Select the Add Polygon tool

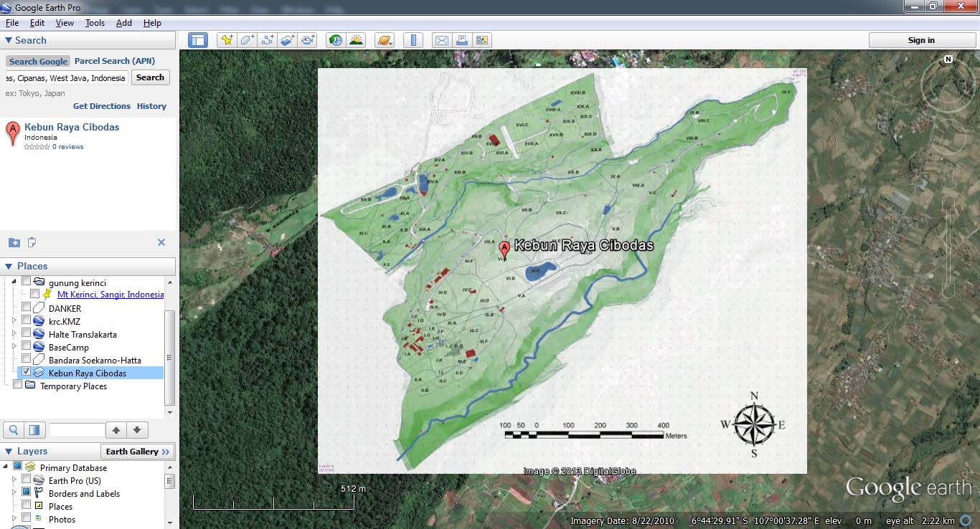pos(246,40)
